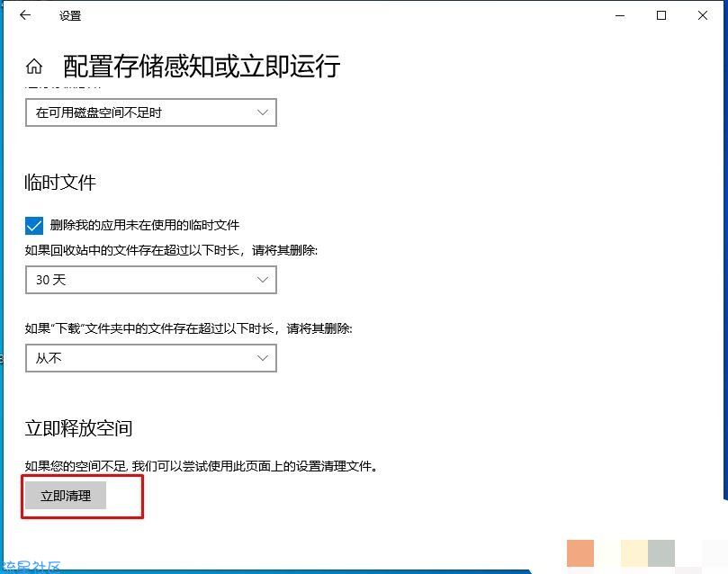Open the Settings home icon

[34, 67]
